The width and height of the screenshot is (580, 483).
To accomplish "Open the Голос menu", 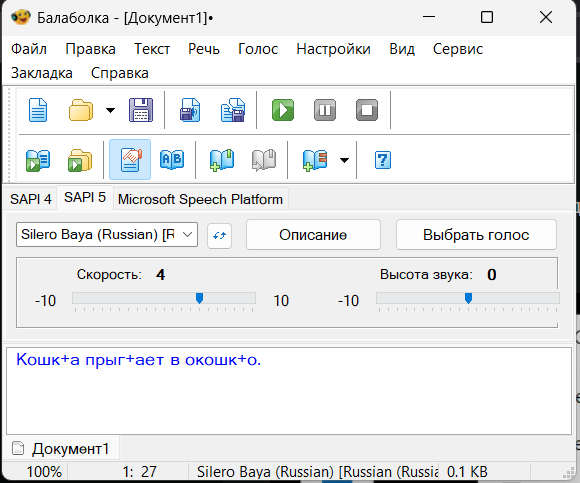I will point(258,49).
